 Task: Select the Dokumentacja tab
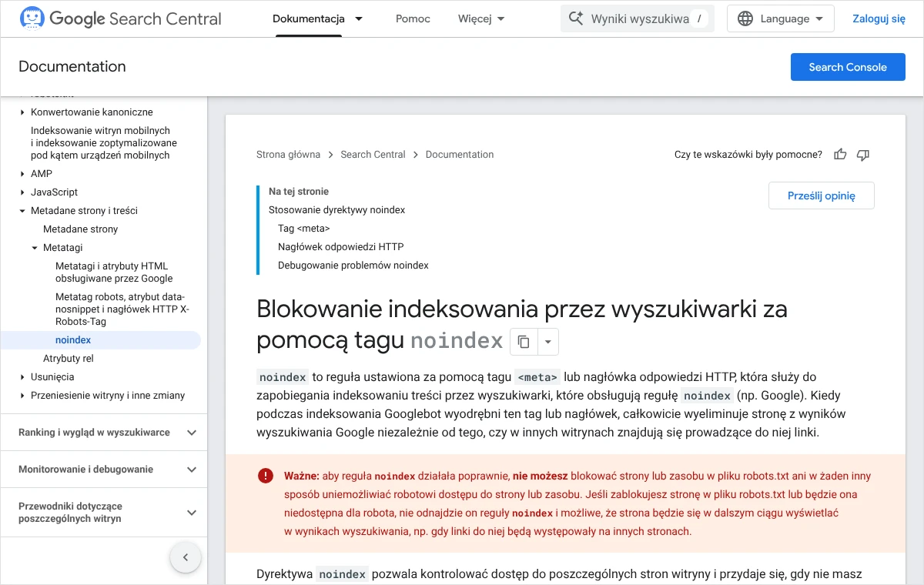tap(309, 18)
